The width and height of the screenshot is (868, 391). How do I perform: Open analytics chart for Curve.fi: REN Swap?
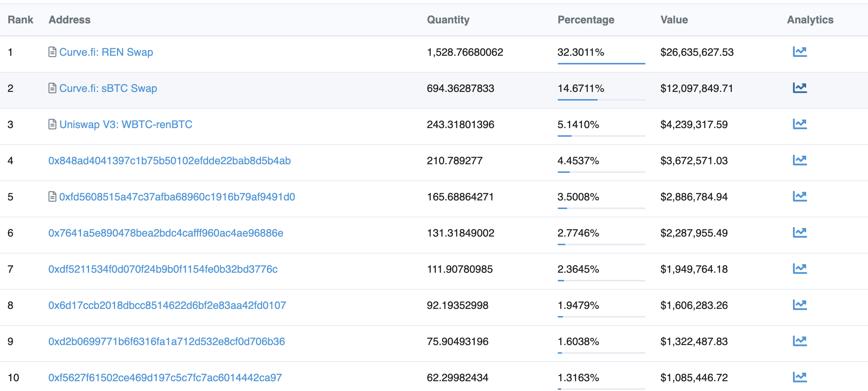click(799, 52)
